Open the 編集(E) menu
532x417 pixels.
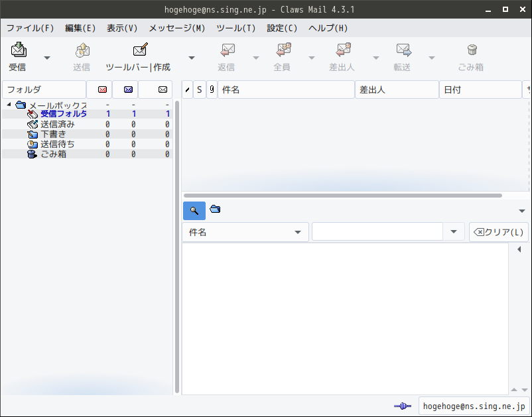[x=80, y=28]
